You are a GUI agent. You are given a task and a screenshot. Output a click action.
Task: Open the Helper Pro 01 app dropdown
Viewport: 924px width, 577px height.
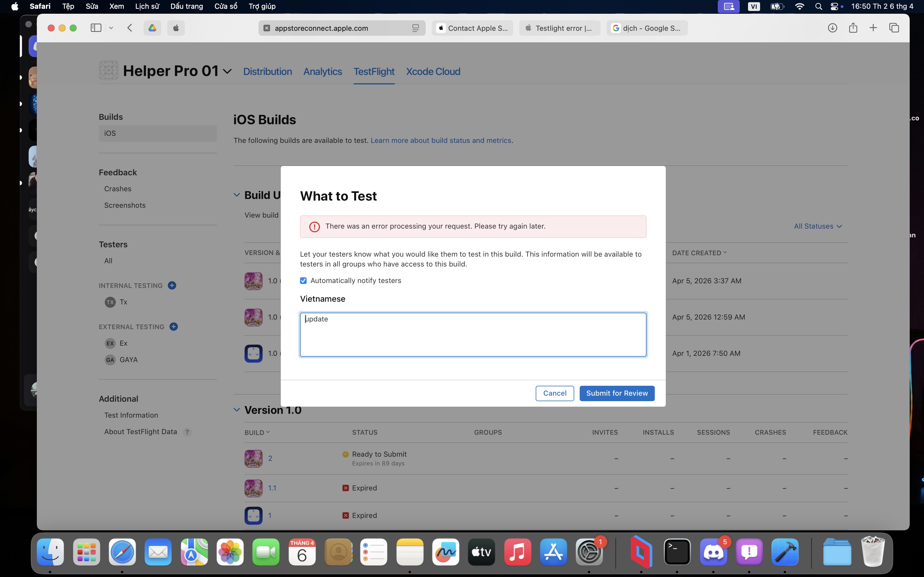[227, 71]
